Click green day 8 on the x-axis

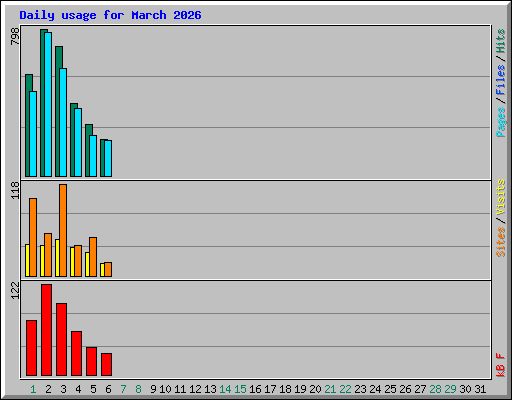click(x=138, y=389)
